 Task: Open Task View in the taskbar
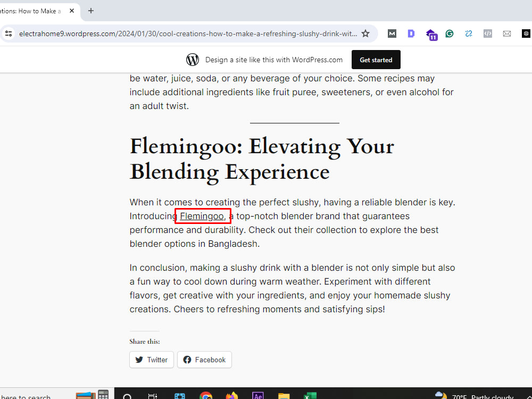click(x=153, y=396)
